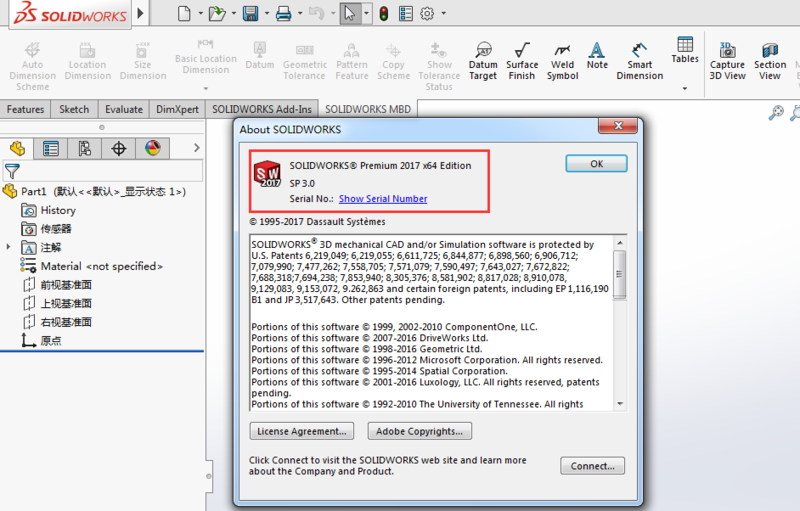Open the Save dropdown arrow

coord(266,13)
